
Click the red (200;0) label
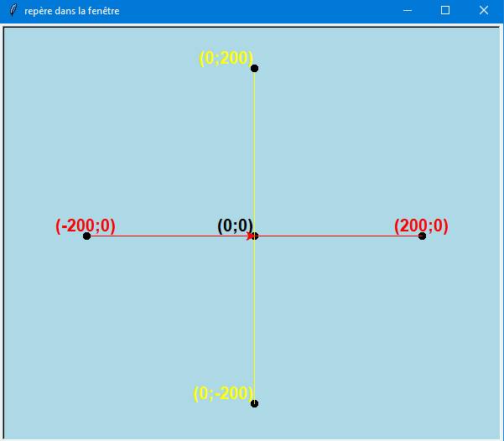(421, 226)
